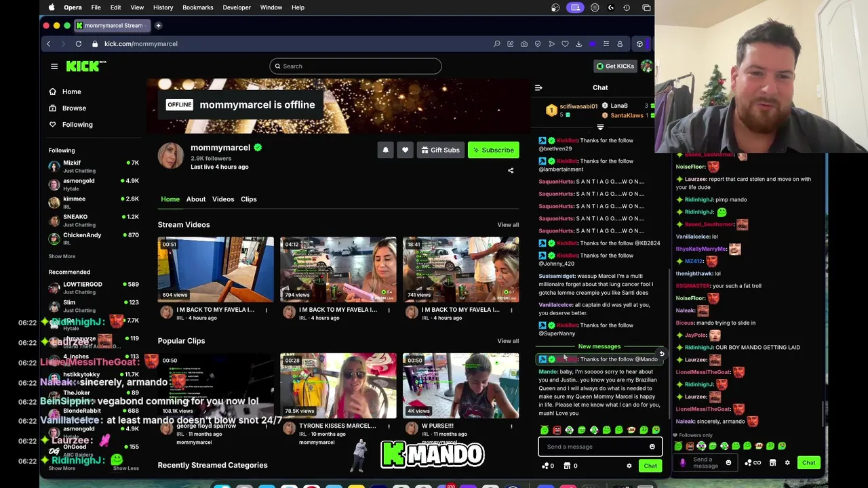
Task: Switch to the Videos tab
Action: coord(223,199)
